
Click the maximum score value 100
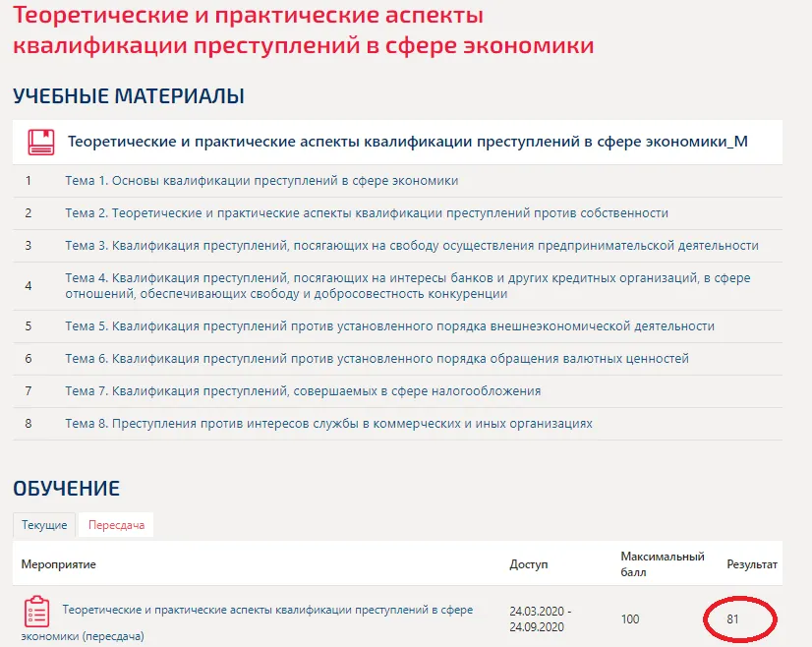click(x=630, y=619)
